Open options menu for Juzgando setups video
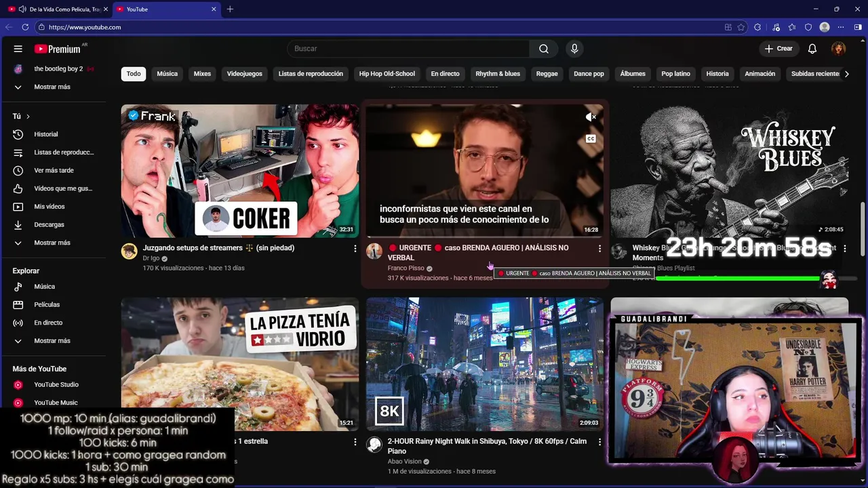The image size is (868, 488). point(355,249)
